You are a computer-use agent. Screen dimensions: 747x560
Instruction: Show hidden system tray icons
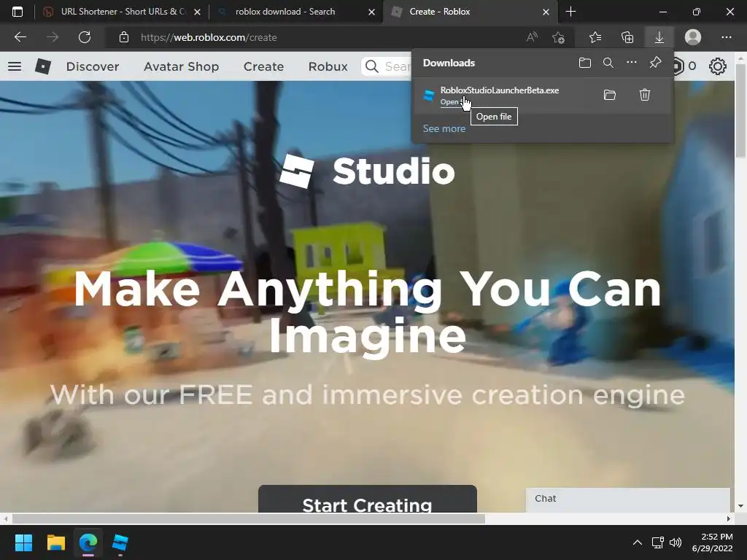click(x=638, y=542)
